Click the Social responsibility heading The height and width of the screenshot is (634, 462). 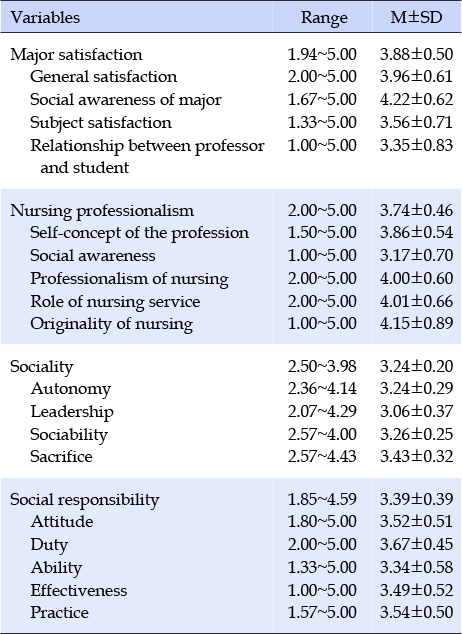(84, 499)
